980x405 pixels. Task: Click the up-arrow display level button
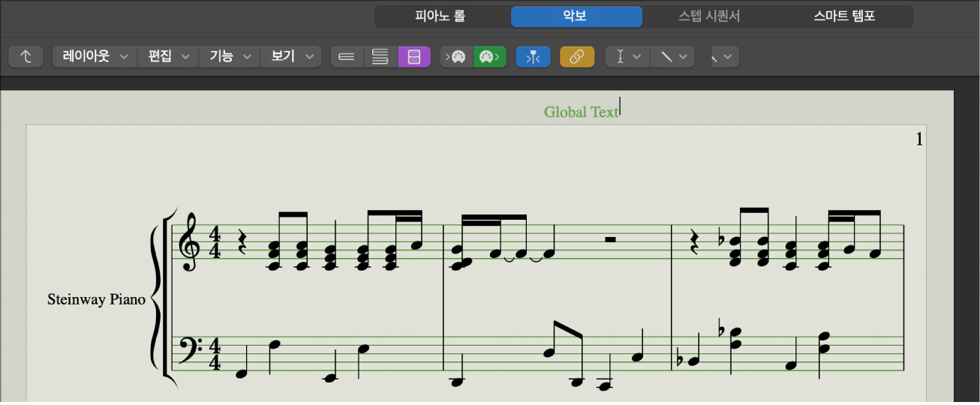point(26,57)
